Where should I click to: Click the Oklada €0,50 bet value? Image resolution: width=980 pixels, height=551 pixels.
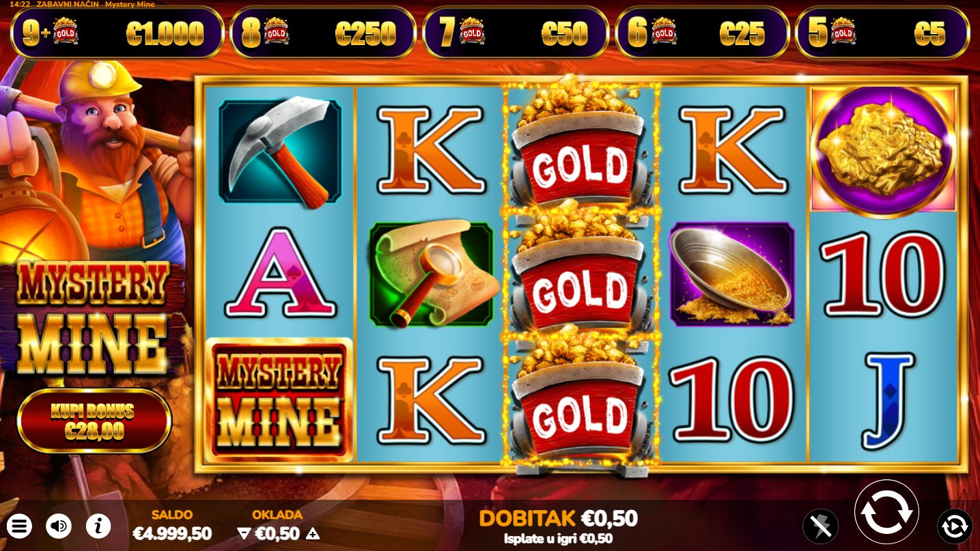click(x=277, y=533)
